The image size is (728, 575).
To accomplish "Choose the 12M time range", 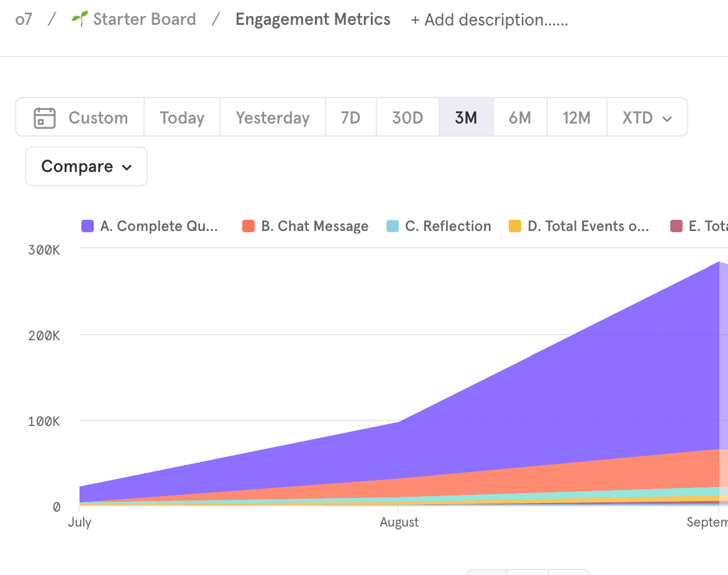I will point(576,117).
